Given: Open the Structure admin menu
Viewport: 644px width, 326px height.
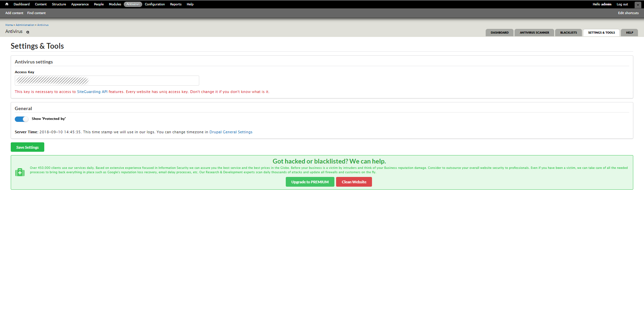Looking at the screenshot, I should point(59,4).
